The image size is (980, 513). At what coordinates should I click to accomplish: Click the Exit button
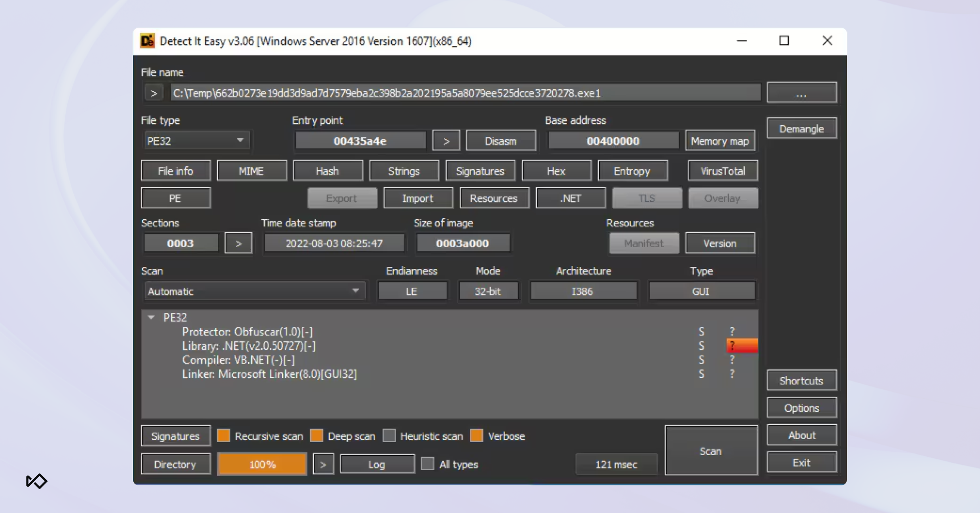pyautogui.click(x=802, y=462)
